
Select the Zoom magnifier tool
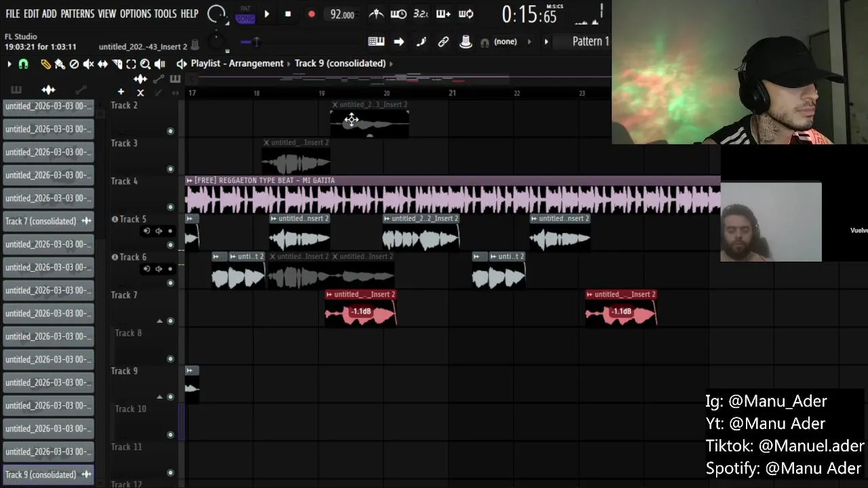(x=145, y=64)
